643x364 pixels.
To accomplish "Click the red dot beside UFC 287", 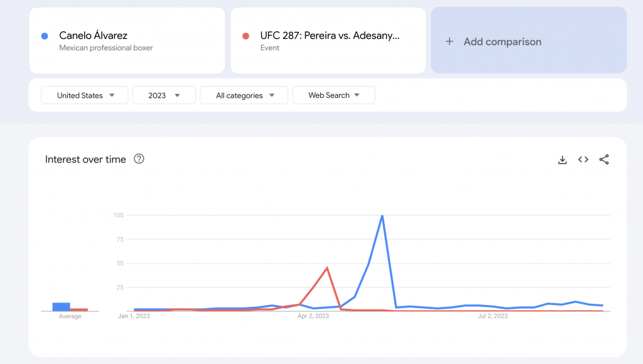I will pyautogui.click(x=246, y=36).
